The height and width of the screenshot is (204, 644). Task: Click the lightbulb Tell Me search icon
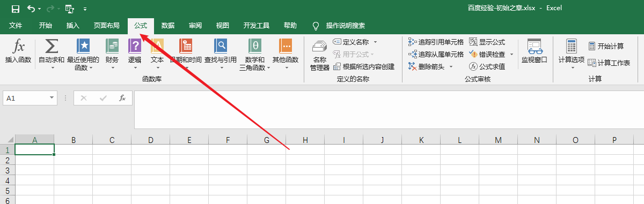click(x=316, y=26)
